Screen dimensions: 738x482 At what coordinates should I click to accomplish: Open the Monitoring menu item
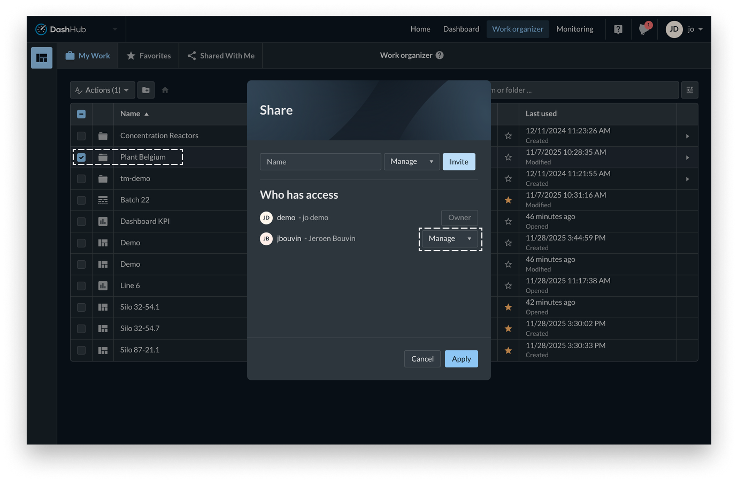click(x=574, y=29)
